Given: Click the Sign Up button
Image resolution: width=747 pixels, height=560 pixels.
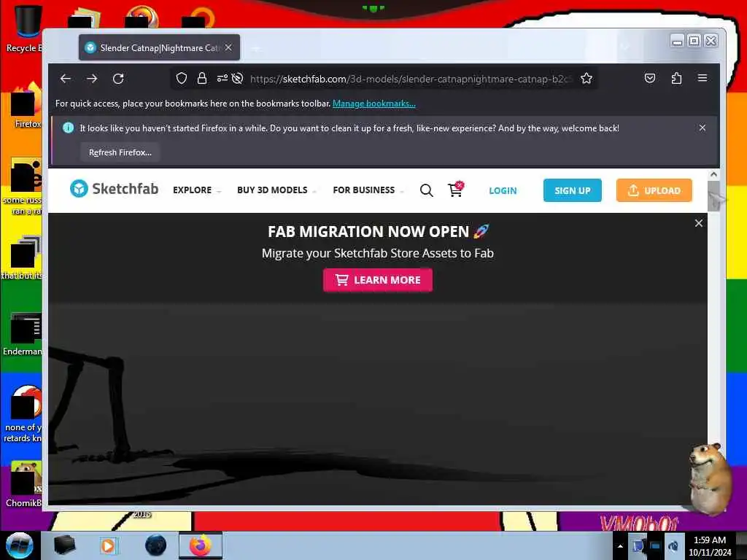Looking at the screenshot, I should pos(572,190).
